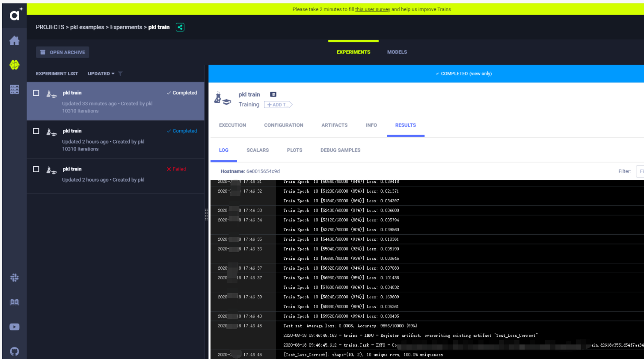Select the RESULTS tab
This screenshot has height=359, width=644.
406,125
